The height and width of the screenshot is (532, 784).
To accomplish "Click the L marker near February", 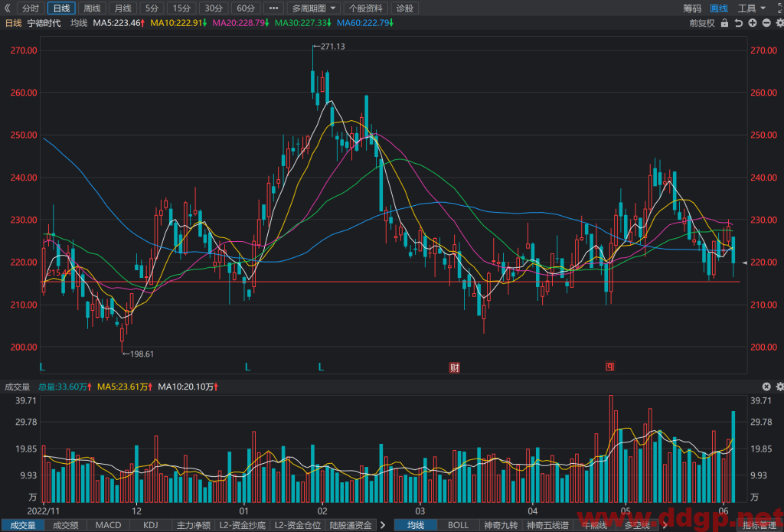I will point(321,367).
